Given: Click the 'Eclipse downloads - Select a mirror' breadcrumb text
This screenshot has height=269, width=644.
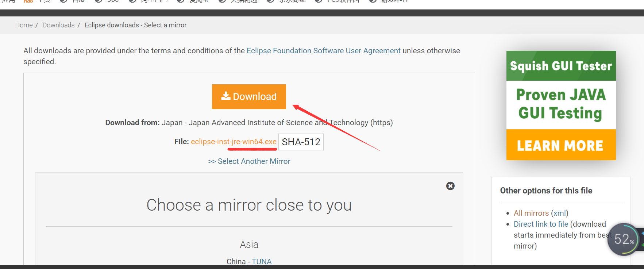Looking at the screenshot, I should 135,25.
